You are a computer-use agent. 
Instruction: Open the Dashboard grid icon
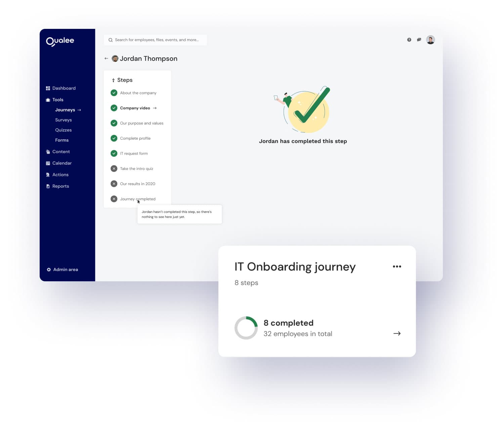tap(48, 88)
